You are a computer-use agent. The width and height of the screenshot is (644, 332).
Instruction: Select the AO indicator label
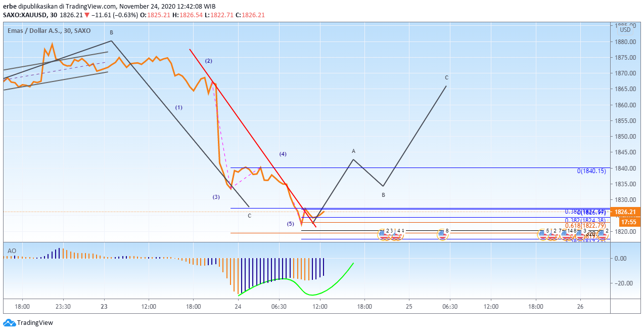tap(12, 250)
